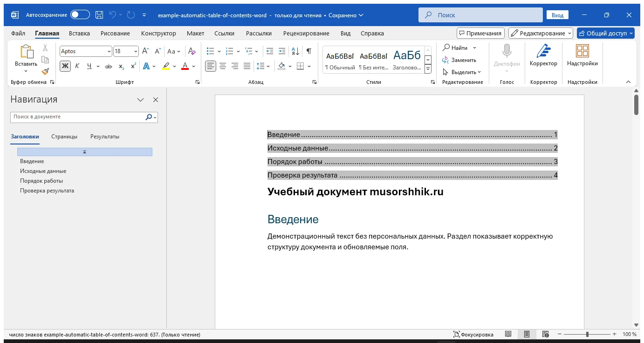Open the Выделить menu

(x=462, y=72)
